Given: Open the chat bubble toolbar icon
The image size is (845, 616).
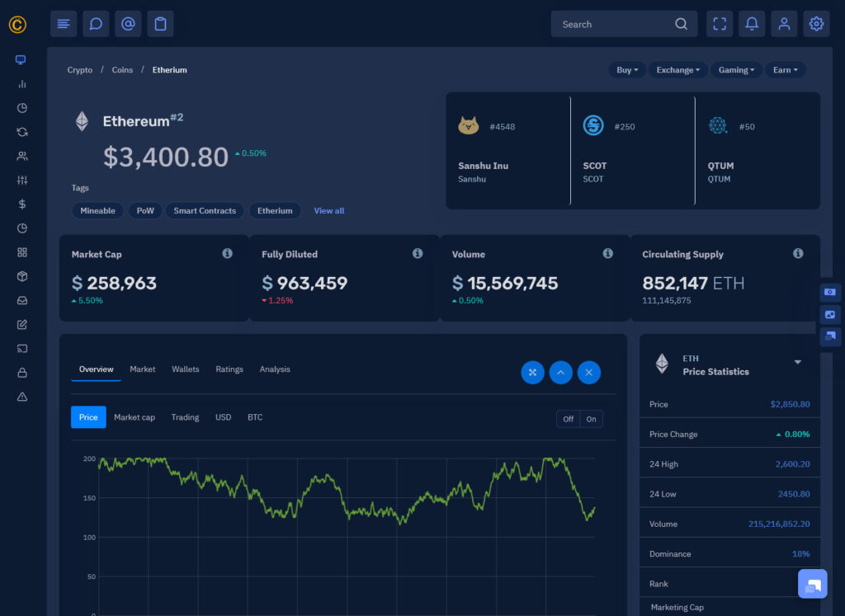Looking at the screenshot, I should pos(96,24).
